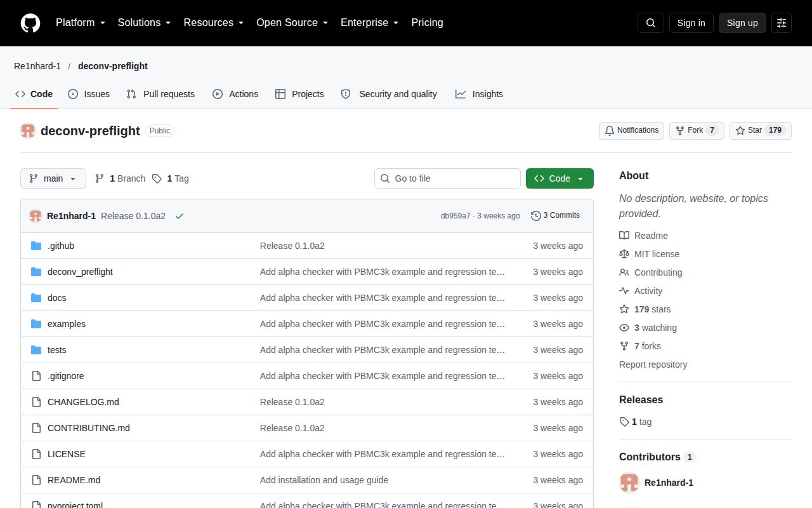Switch to the Issues tab
The width and height of the screenshot is (812, 508).
pyautogui.click(x=89, y=94)
